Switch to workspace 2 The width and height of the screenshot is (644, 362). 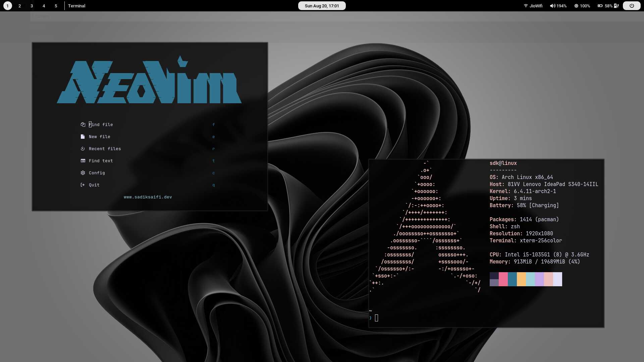(x=19, y=6)
